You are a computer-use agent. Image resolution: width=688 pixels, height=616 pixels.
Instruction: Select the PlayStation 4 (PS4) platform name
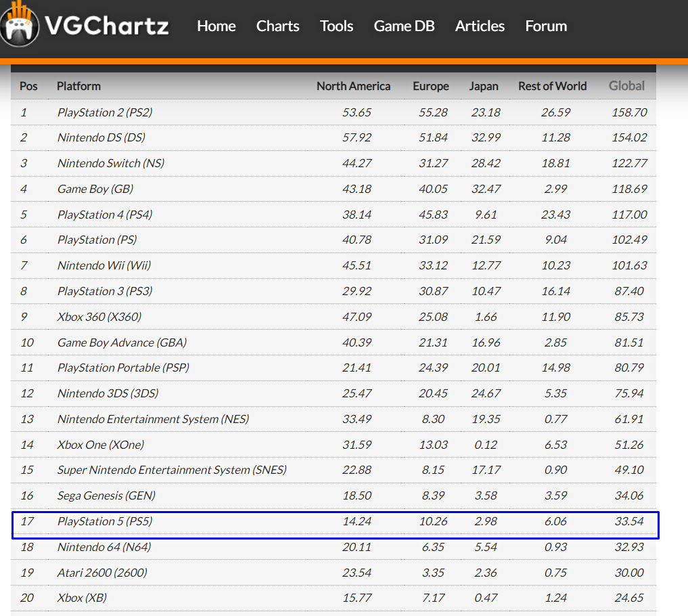[105, 215]
